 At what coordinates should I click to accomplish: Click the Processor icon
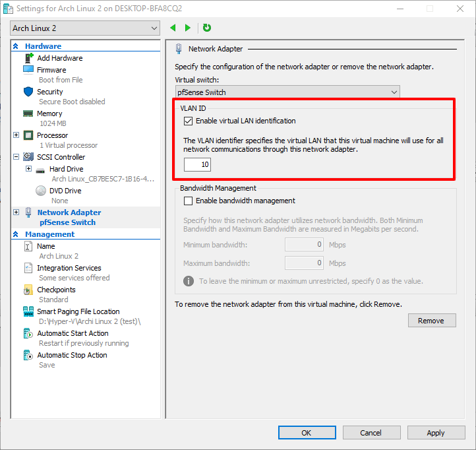pos(28,135)
